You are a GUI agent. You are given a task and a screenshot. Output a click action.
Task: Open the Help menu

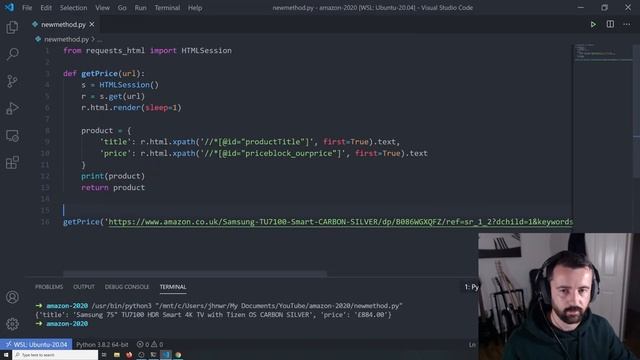click(x=195, y=8)
